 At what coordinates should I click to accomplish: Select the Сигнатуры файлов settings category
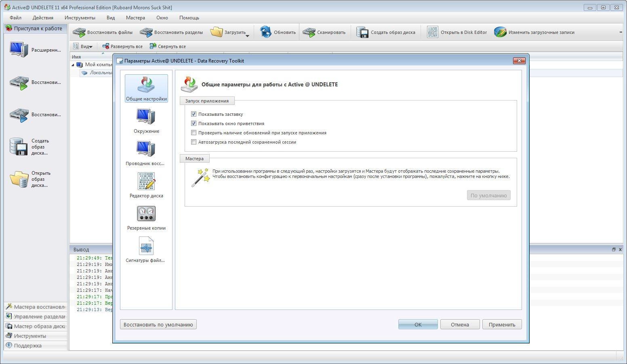(146, 250)
